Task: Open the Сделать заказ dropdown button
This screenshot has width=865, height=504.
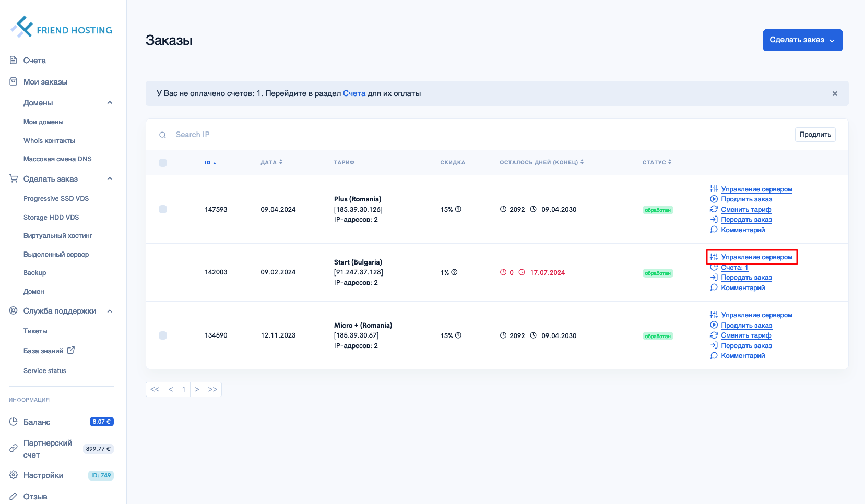Action: (x=802, y=40)
